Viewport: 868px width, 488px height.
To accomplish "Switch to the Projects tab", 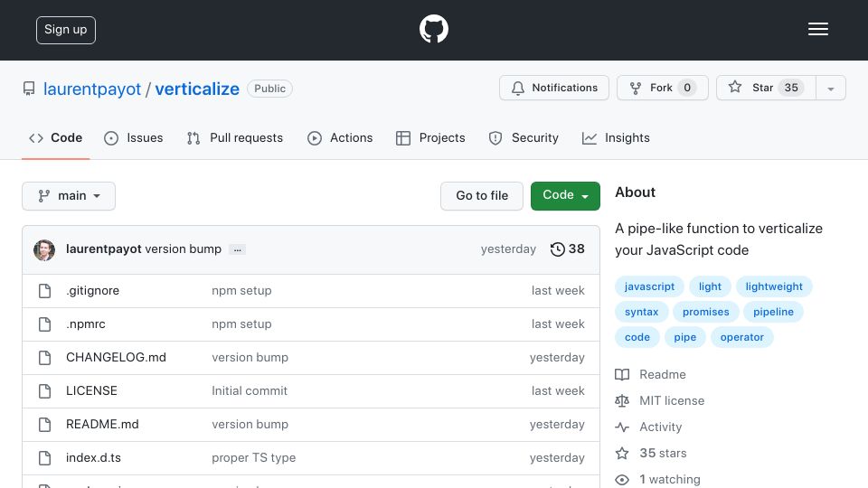I will (x=430, y=137).
